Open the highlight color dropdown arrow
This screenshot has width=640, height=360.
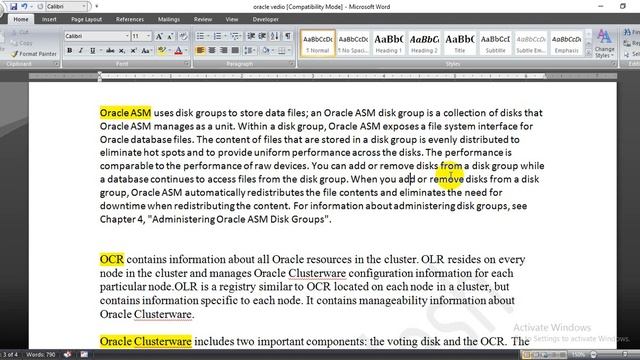pos(169,51)
